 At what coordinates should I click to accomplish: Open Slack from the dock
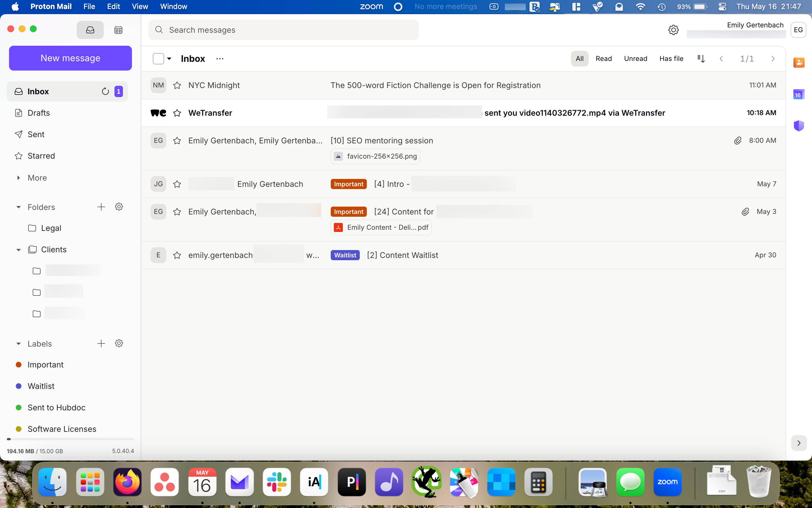pyautogui.click(x=277, y=482)
